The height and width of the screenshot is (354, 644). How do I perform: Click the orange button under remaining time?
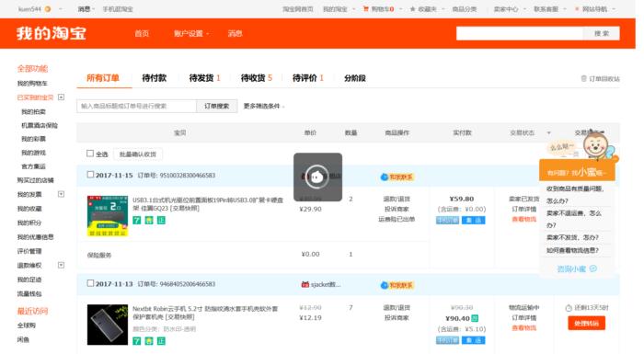[x=586, y=324]
